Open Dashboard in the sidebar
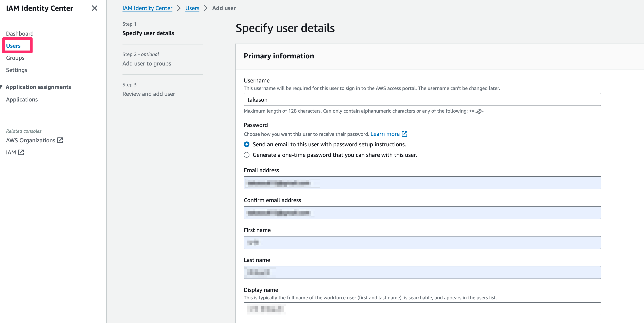 [x=20, y=34]
